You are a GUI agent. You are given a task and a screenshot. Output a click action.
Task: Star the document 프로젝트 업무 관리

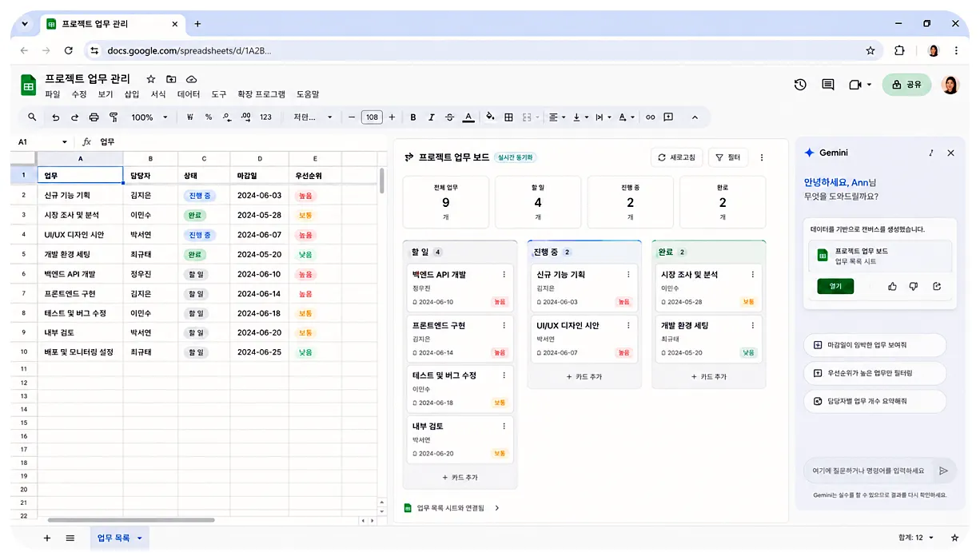(x=150, y=79)
